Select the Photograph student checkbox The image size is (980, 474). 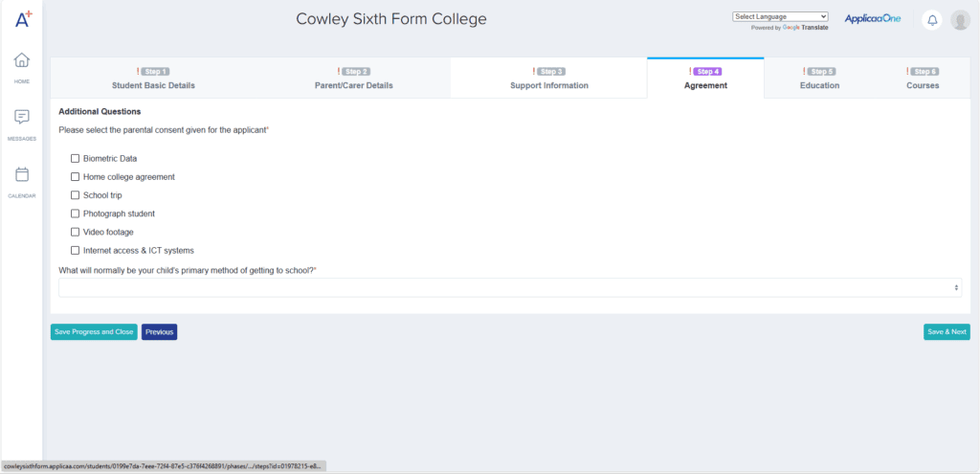(76, 214)
